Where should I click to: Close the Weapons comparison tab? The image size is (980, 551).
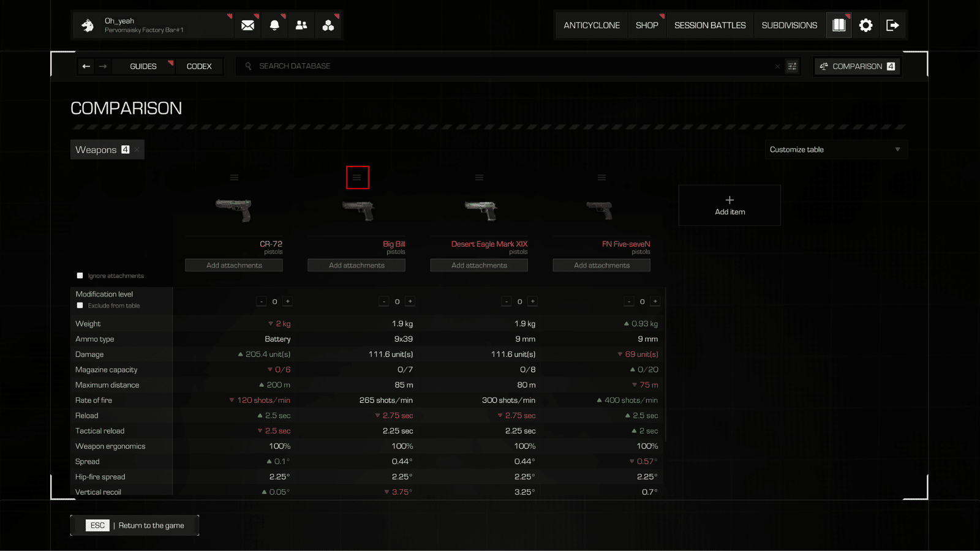click(x=137, y=149)
